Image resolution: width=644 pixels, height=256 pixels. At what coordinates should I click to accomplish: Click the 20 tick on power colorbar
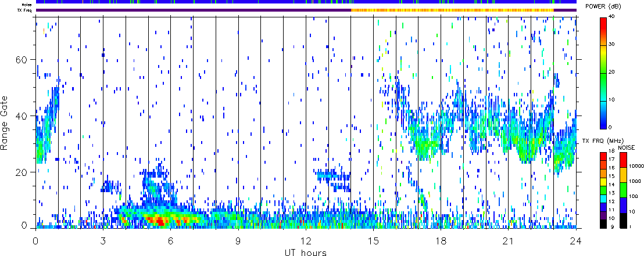click(613, 72)
